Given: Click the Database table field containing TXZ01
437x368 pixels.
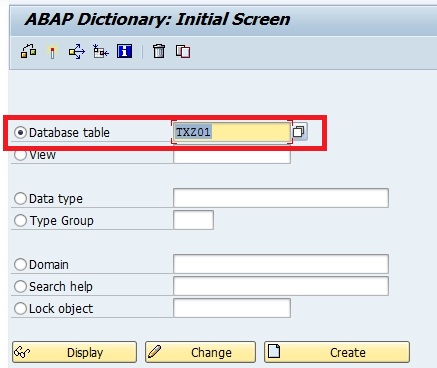Looking at the screenshot, I should (x=232, y=132).
